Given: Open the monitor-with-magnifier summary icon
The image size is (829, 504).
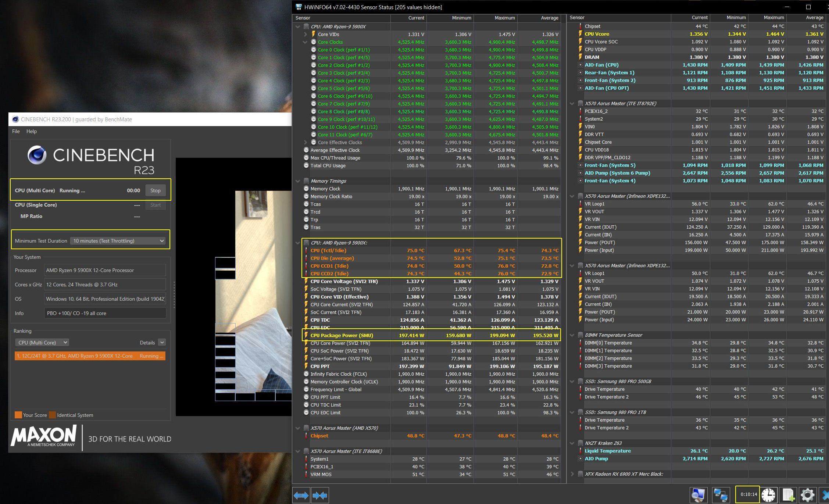Looking at the screenshot, I should pos(698,495).
